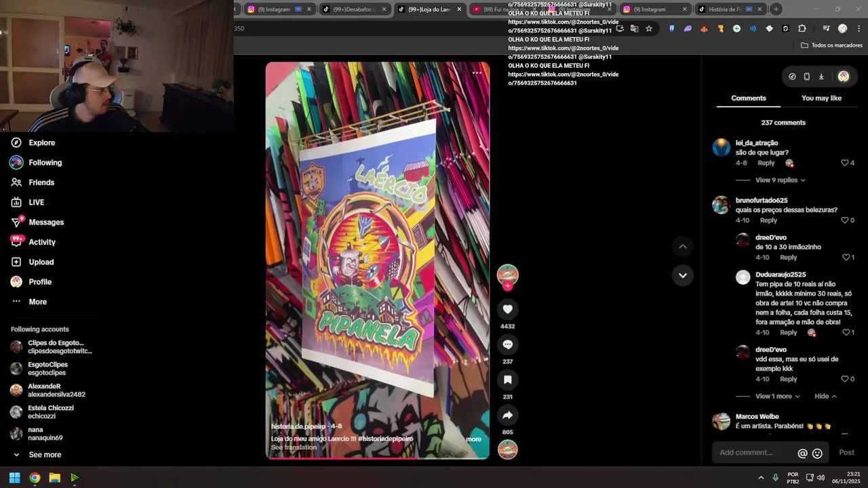Image resolution: width=868 pixels, height=488 pixels.
Task: Share the video with arrow icon
Action: point(507,415)
